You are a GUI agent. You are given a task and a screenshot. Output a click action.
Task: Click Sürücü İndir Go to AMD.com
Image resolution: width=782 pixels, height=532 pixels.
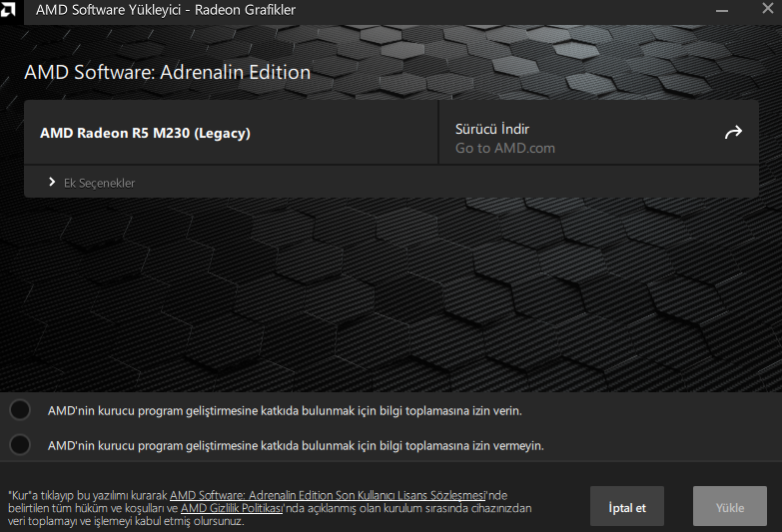[598, 133]
